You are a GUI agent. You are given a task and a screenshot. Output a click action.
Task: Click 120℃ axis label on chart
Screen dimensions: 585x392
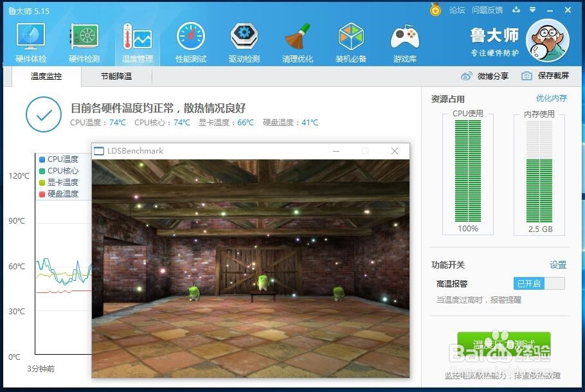[x=19, y=176]
